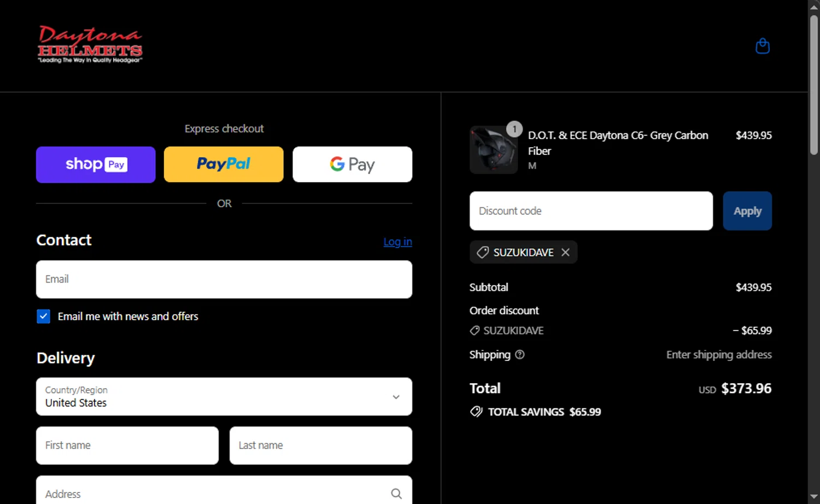
Task: Open the Country/Region dropdown
Action: click(224, 397)
